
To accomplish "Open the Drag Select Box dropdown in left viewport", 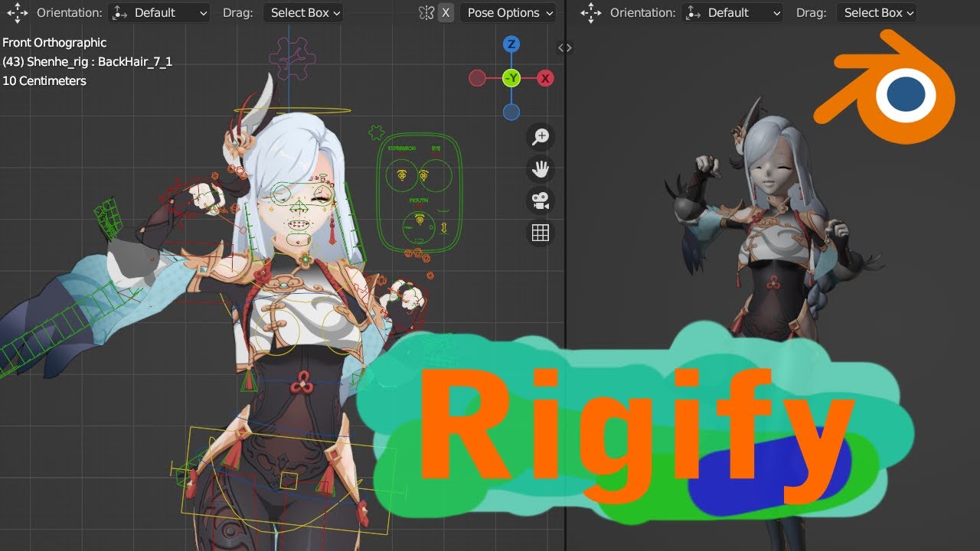I will [302, 13].
